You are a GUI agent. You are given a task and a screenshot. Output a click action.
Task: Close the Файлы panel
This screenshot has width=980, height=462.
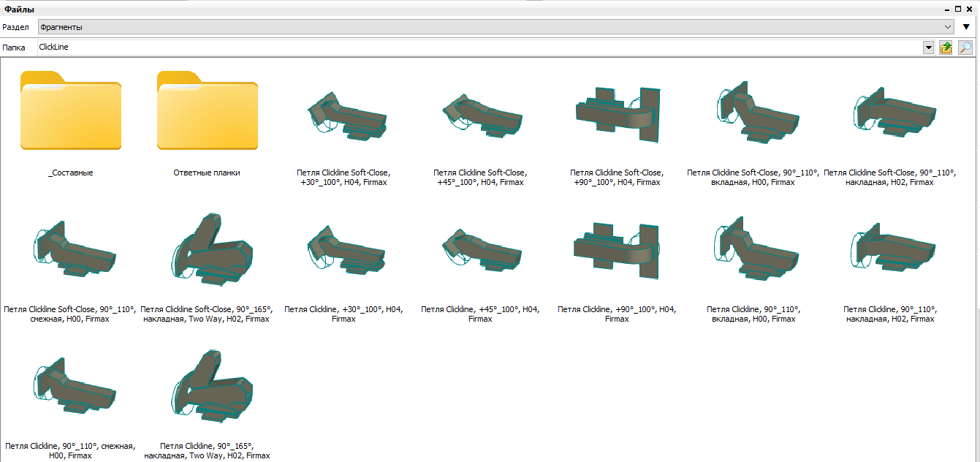(970, 9)
